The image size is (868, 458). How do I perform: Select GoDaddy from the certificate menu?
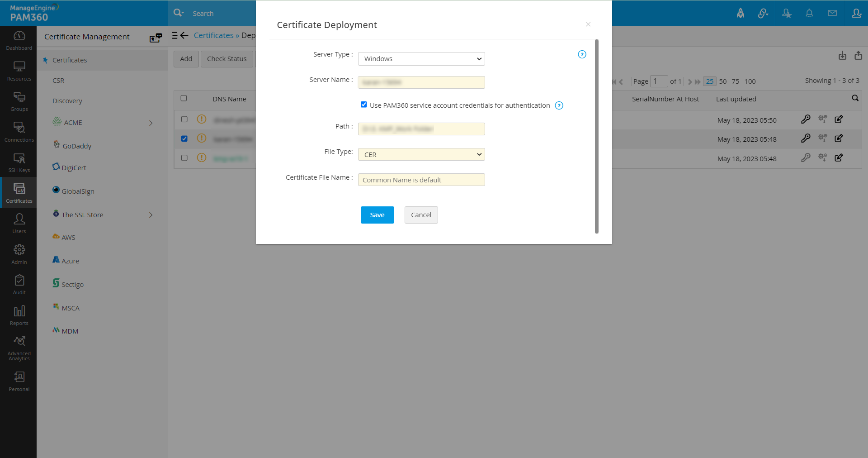coord(76,146)
